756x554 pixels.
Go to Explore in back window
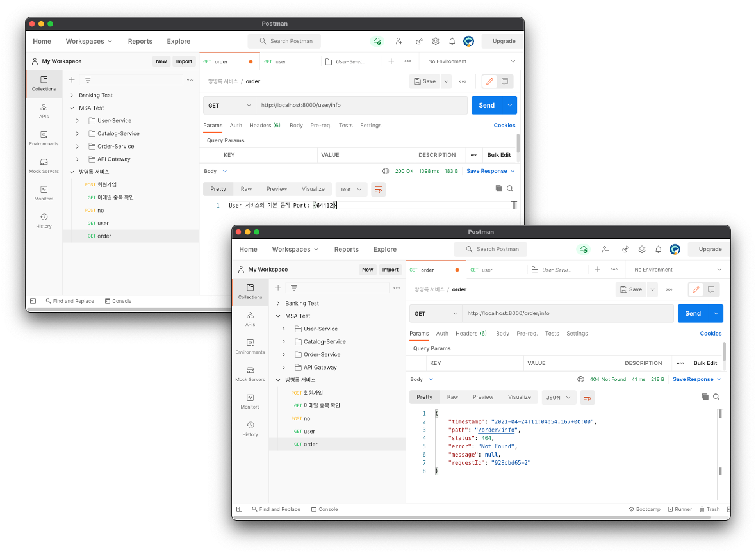point(178,41)
